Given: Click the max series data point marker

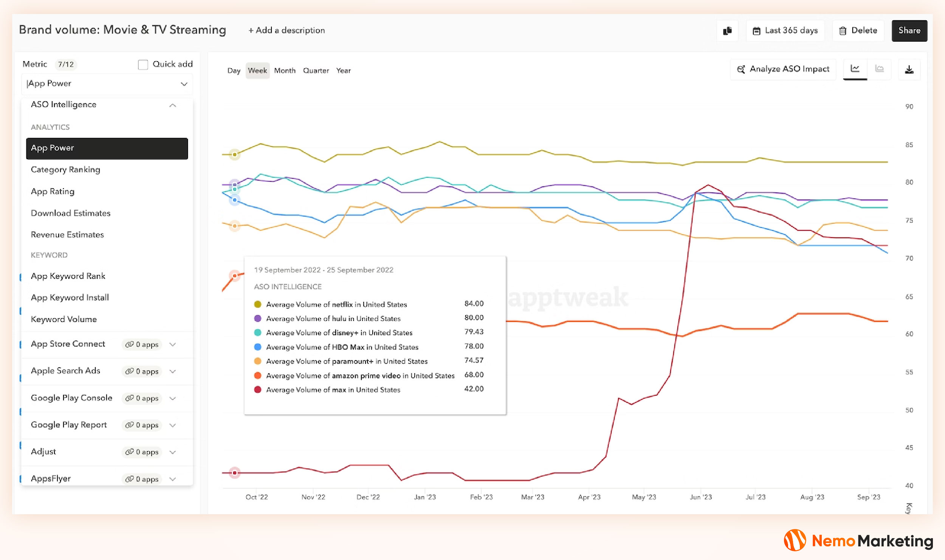Looking at the screenshot, I should click(x=235, y=473).
